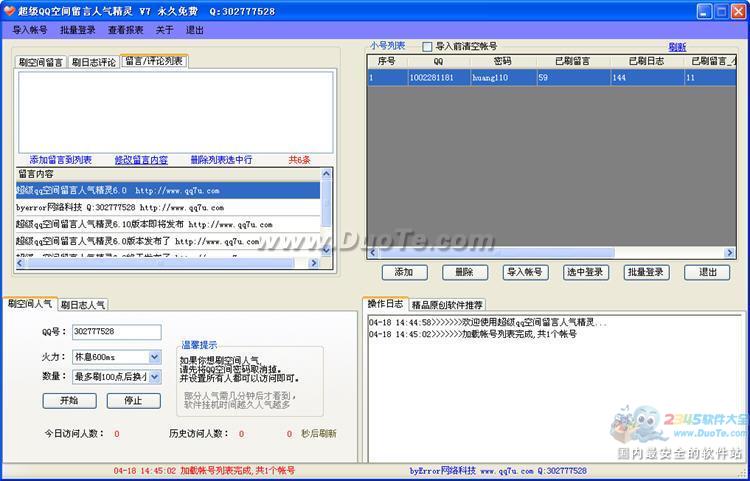Viewport: 750px width, 481px height.
Task: Click the password cell huang110
Action: coord(503,77)
